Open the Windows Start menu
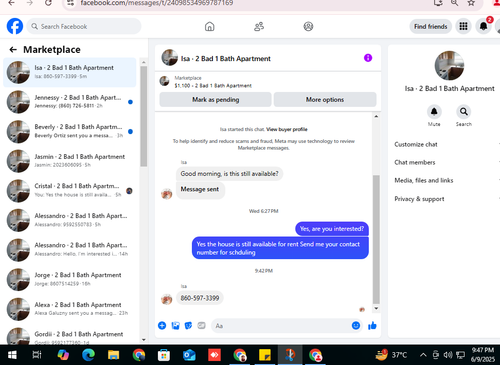This screenshot has width=500, height=365. (x=12, y=355)
